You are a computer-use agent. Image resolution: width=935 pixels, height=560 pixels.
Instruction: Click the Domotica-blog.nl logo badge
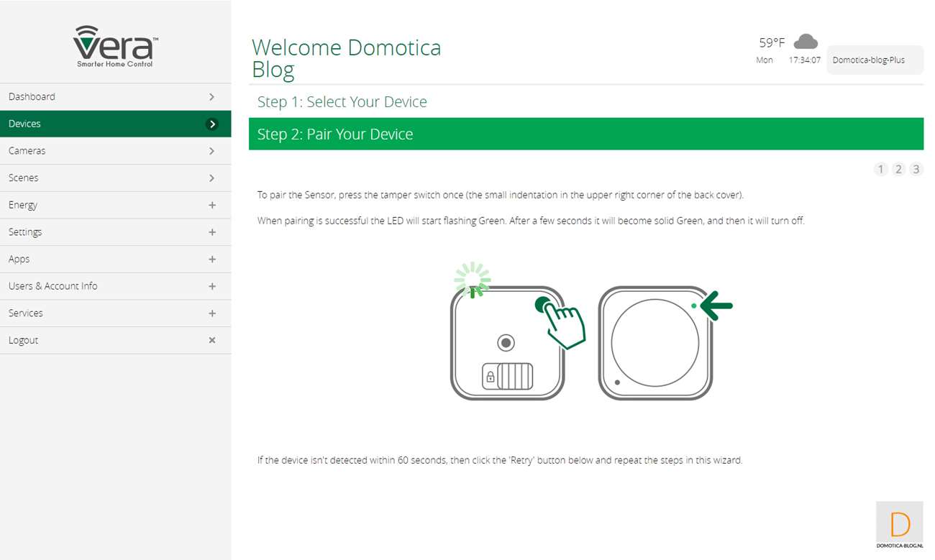tap(899, 525)
